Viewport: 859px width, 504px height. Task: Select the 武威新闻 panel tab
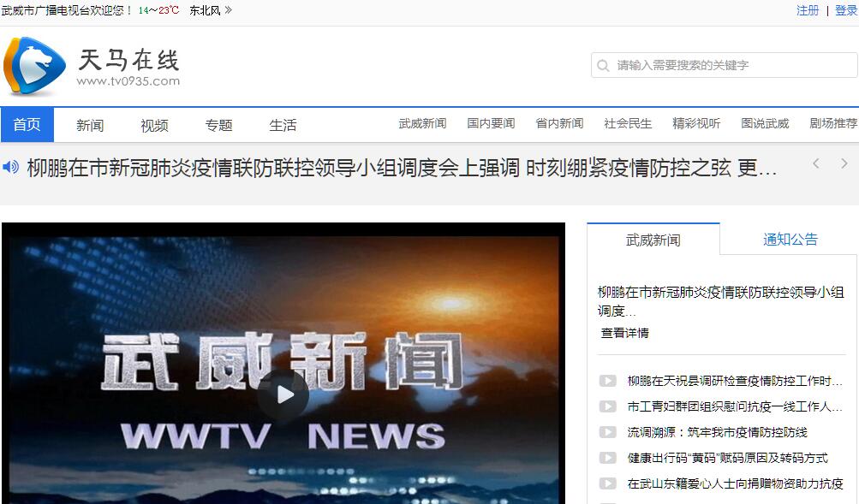653,240
